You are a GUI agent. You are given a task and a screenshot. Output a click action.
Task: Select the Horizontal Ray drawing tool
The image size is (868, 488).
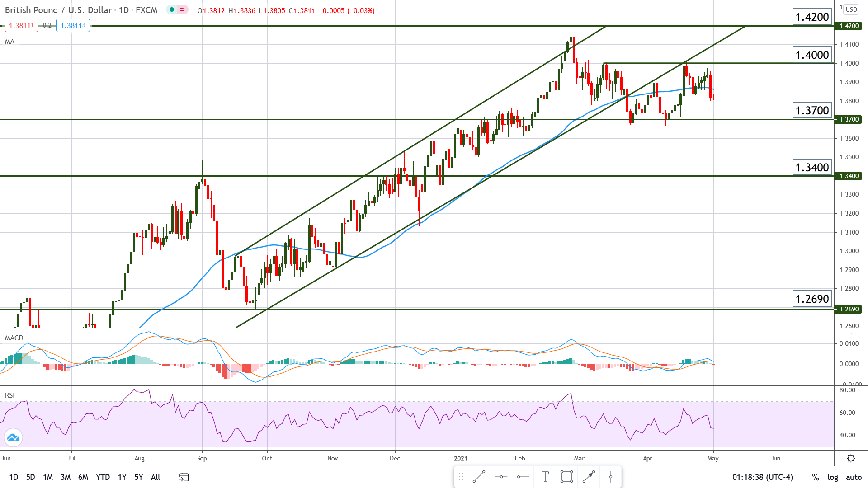point(523,477)
